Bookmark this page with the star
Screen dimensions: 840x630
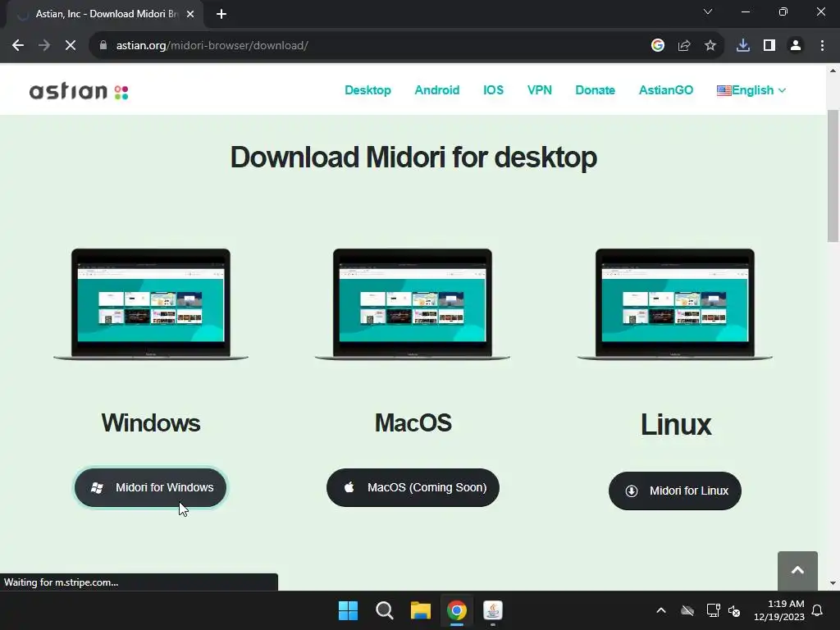pyautogui.click(x=710, y=46)
